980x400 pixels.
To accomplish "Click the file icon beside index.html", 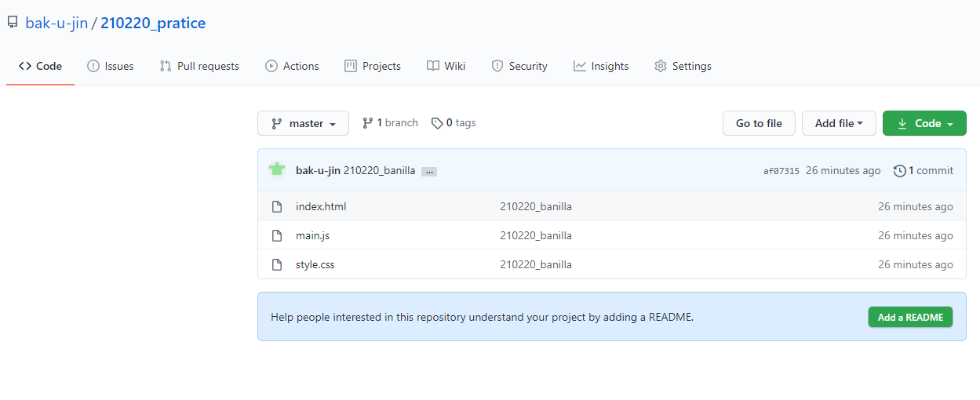I will [x=276, y=206].
